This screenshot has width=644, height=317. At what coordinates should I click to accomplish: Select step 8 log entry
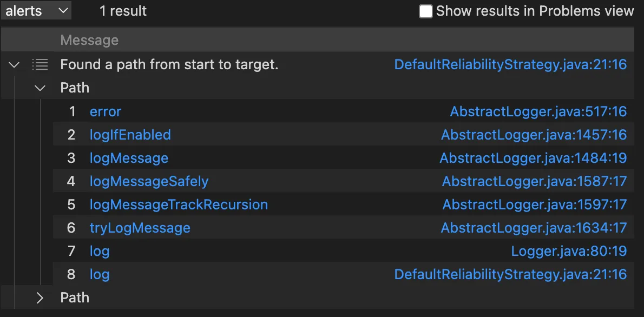click(100, 274)
